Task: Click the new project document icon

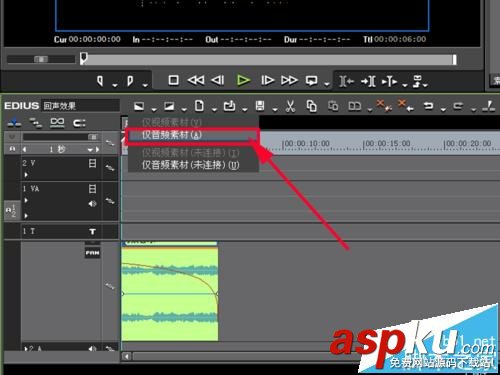Action: (x=199, y=106)
